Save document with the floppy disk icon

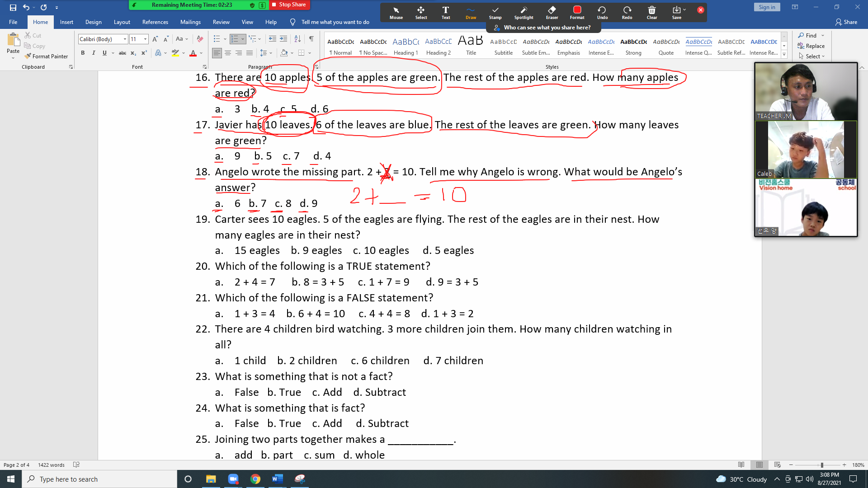[13, 7]
